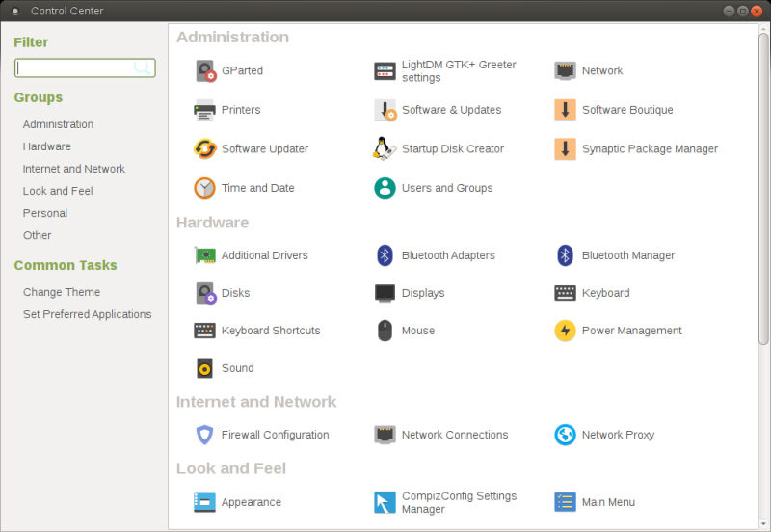The width and height of the screenshot is (771, 532).
Task: Open the Power Management lightning icon
Action: [x=566, y=331]
